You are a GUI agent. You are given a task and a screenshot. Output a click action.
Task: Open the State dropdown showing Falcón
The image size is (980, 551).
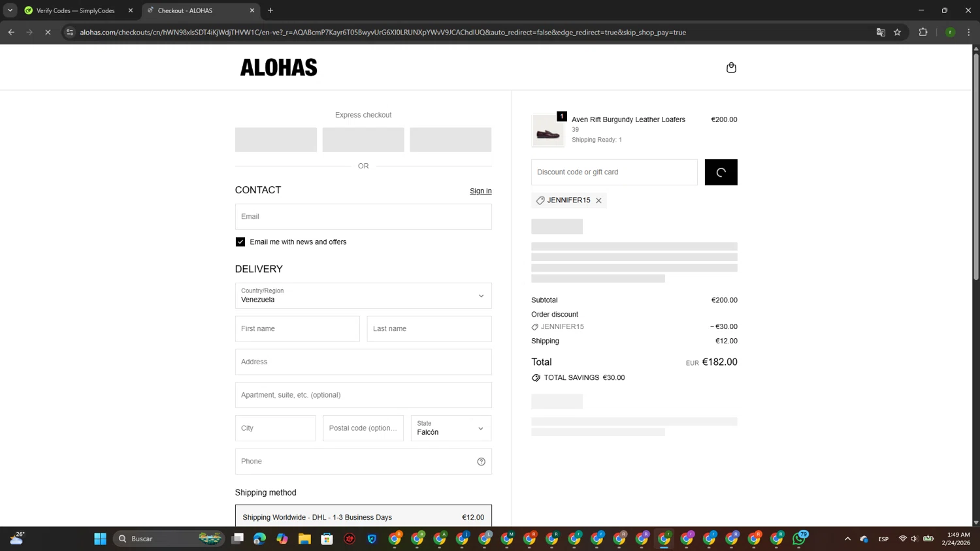tap(451, 428)
